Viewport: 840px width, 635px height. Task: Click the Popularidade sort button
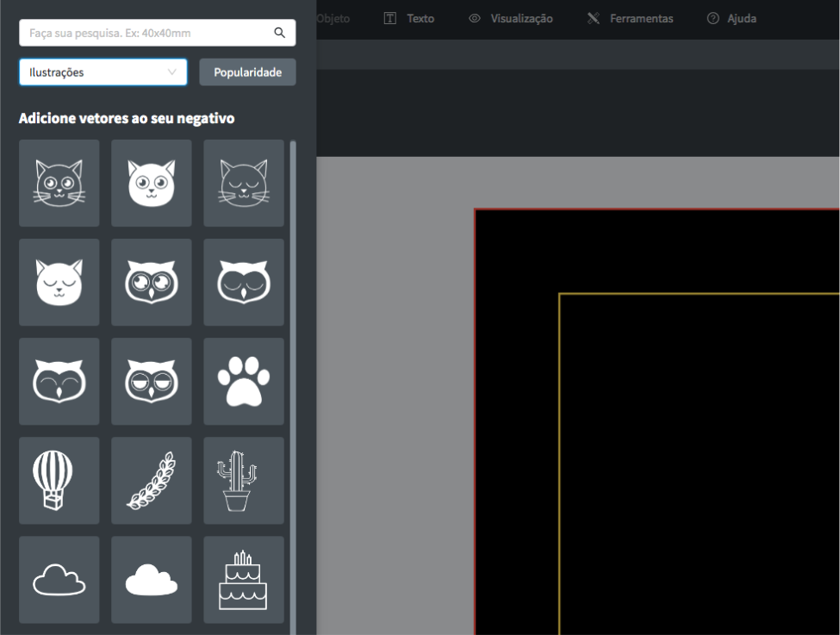(x=247, y=72)
